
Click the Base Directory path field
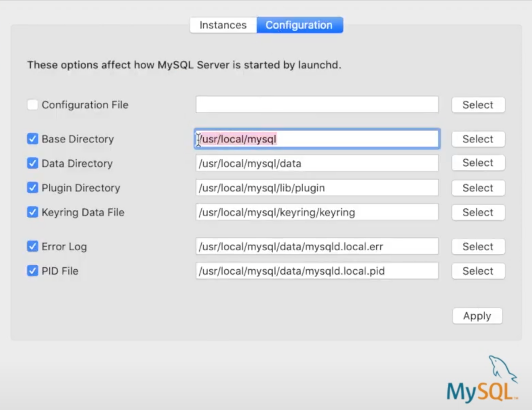[317, 139]
